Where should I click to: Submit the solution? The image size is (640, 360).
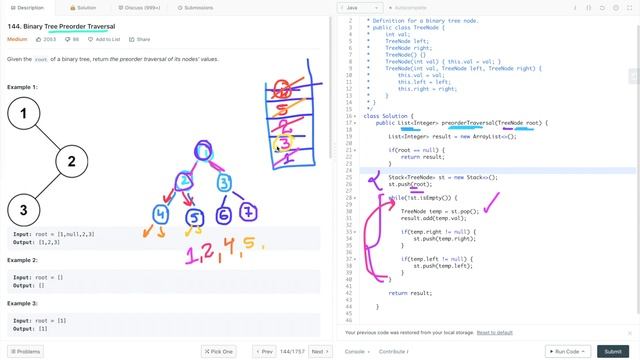point(613,351)
